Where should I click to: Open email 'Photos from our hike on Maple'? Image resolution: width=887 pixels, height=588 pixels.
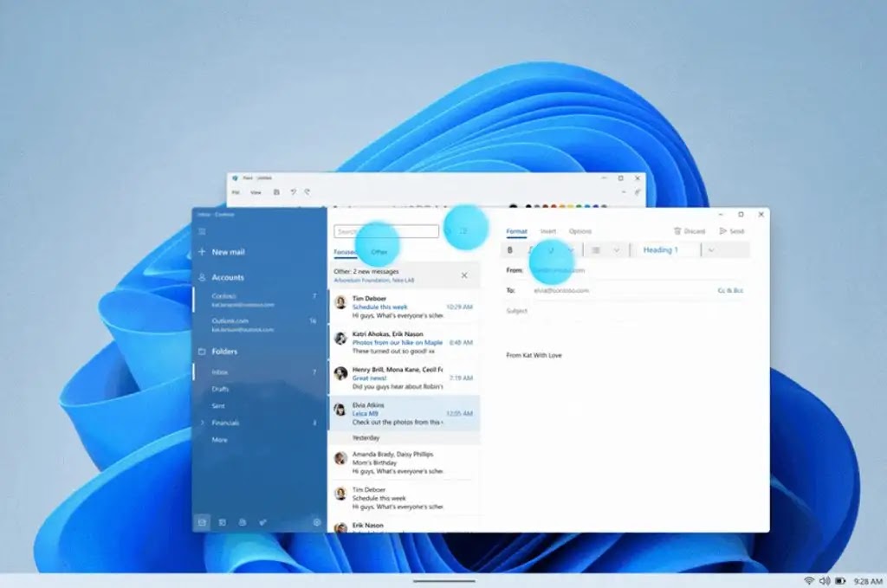pos(404,342)
